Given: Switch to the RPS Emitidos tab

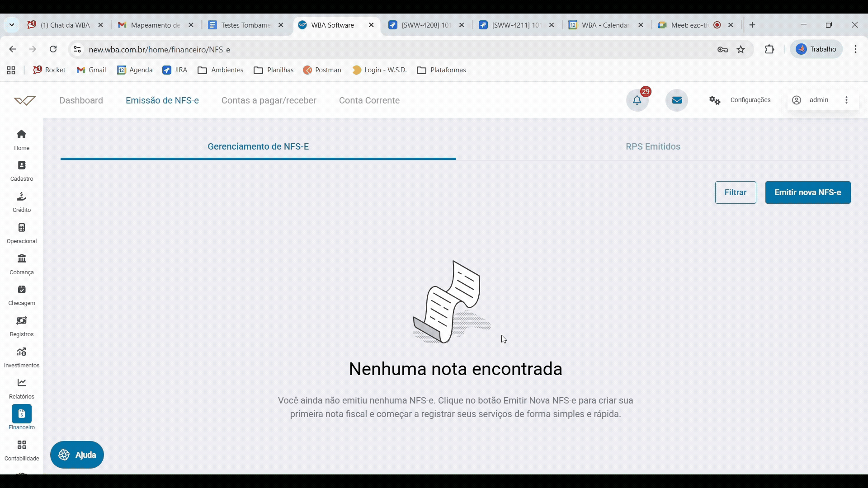Looking at the screenshot, I should pyautogui.click(x=653, y=146).
